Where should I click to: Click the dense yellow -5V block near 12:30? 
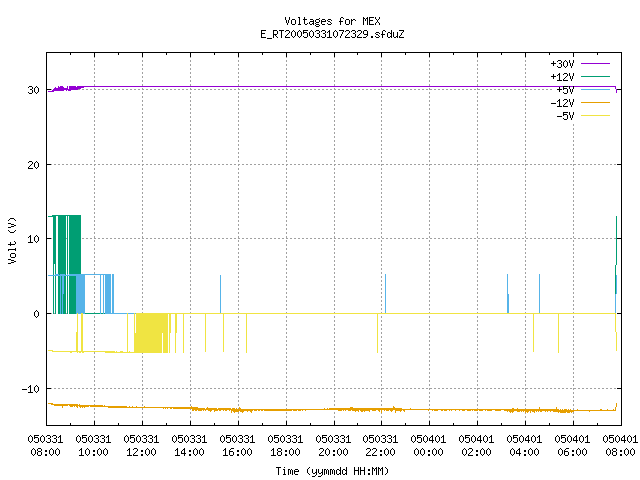point(151,333)
